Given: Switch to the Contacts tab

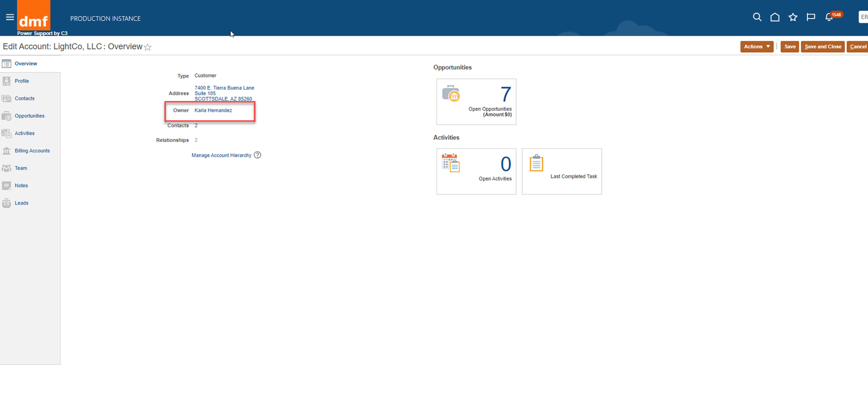Looking at the screenshot, I should [24, 98].
